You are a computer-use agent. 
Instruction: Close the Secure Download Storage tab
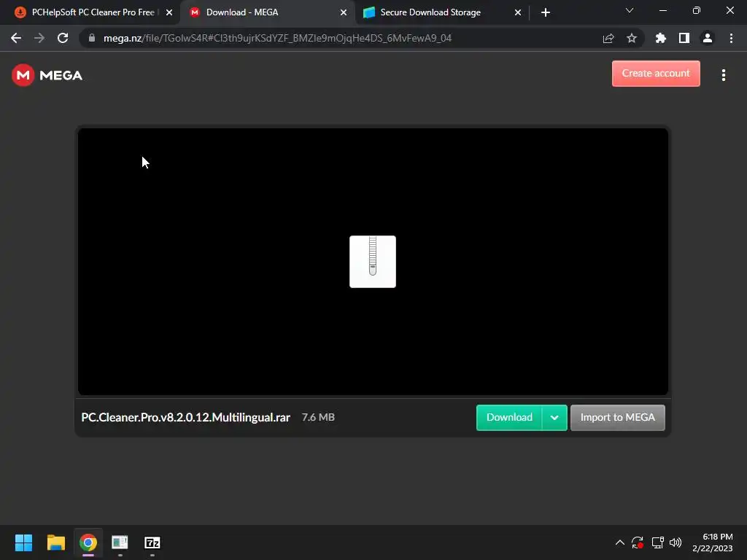(518, 12)
